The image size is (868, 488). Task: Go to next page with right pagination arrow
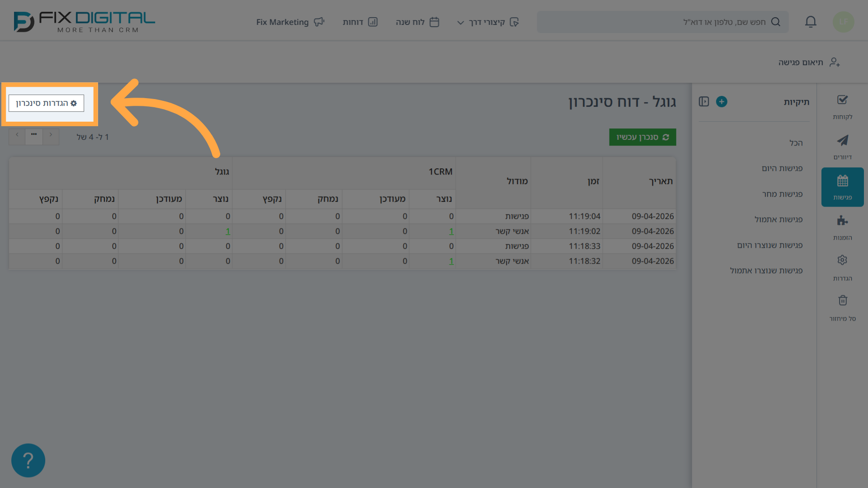point(51,136)
